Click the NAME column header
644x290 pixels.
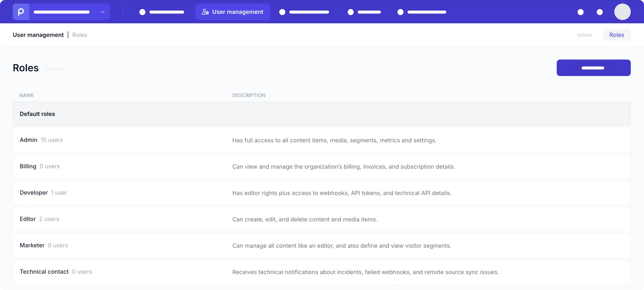tap(27, 95)
